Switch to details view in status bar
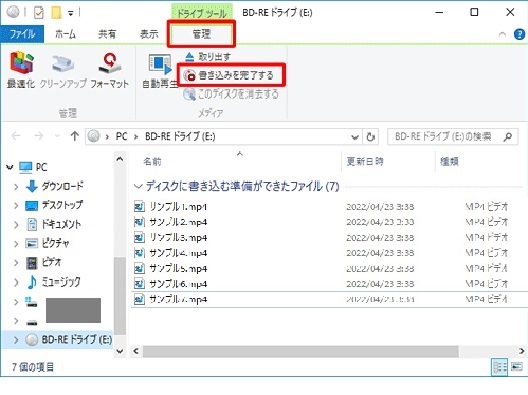 (499, 366)
